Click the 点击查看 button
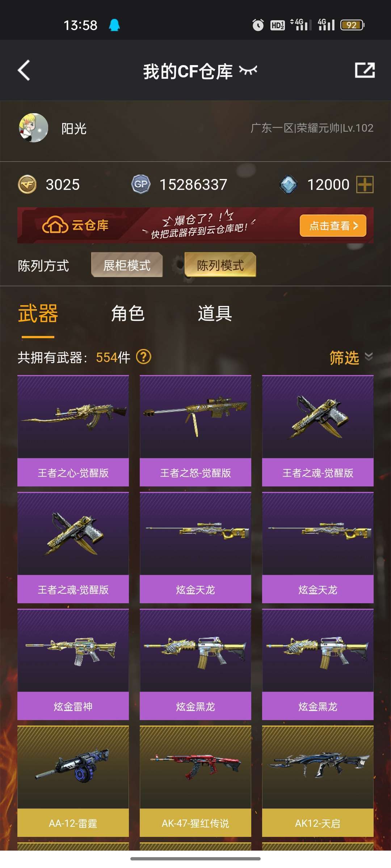The width and height of the screenshot is (391, 868). [333, 226]
